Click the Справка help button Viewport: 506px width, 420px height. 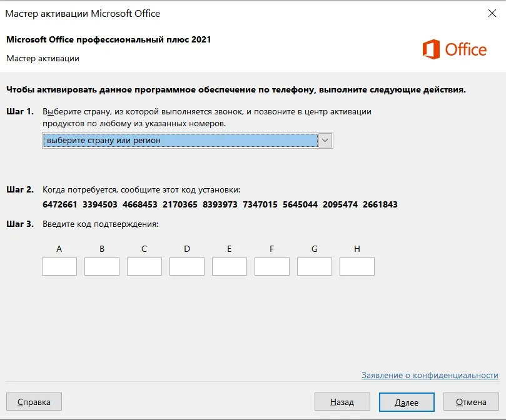34,402
